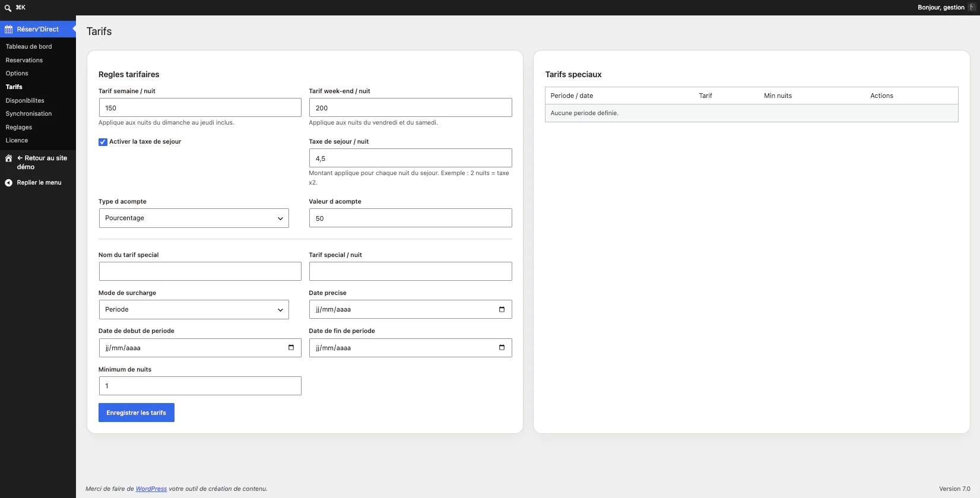Click the Actions column header
The image size is (980, 498).
pyautogui.click(x=881, y=96)
